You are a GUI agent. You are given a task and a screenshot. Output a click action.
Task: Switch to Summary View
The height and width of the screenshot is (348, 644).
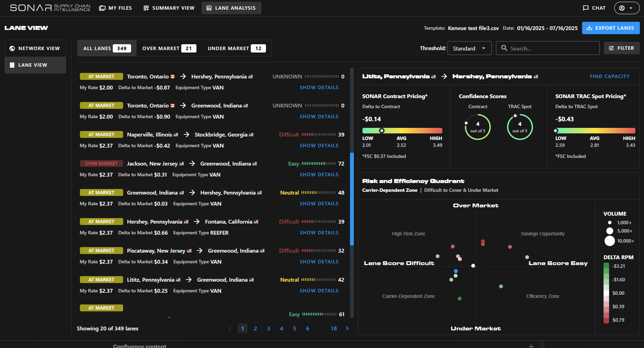pyautogui.click(x=169, y=8)
